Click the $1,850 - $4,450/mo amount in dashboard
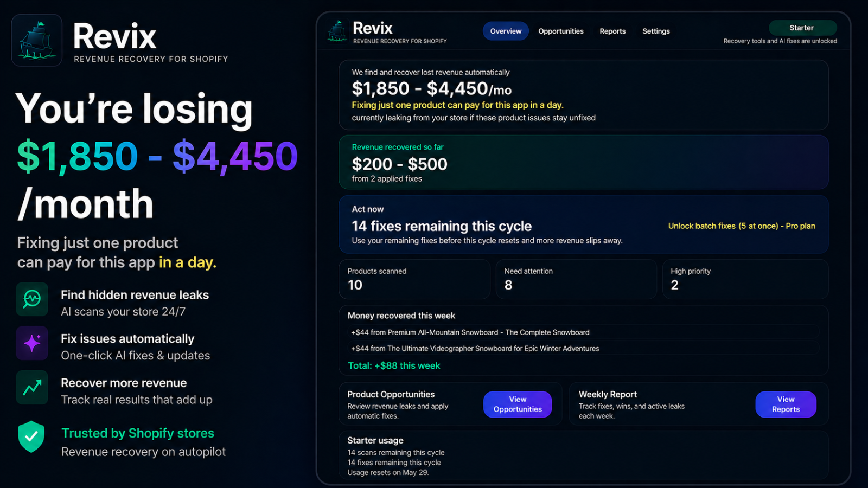 (x=431, y=88)
